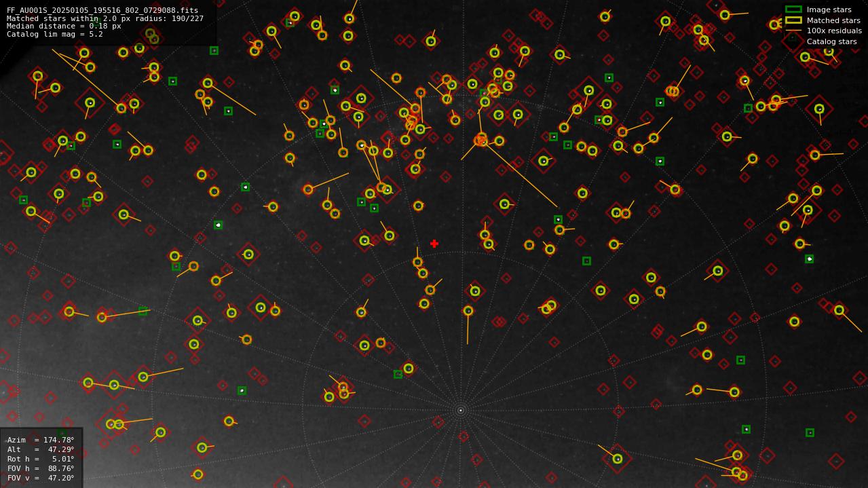Viewport: 868px width, 488px height.
Task: Click the 'Catalog lim mag = 5.2' line
Action: tap(55, 34)
